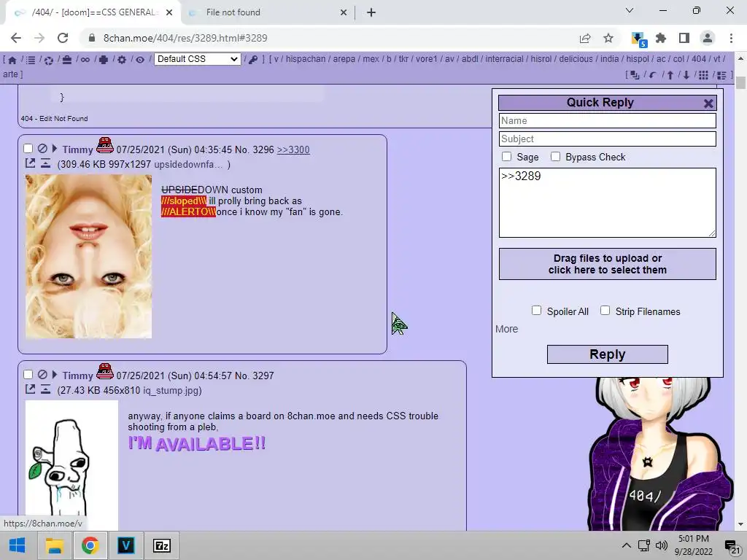Image resolution: width=747 pixels, height=560 pixels.
Task: Expand the post menu triangle on post 3296
Action: (x=55, y=149)
